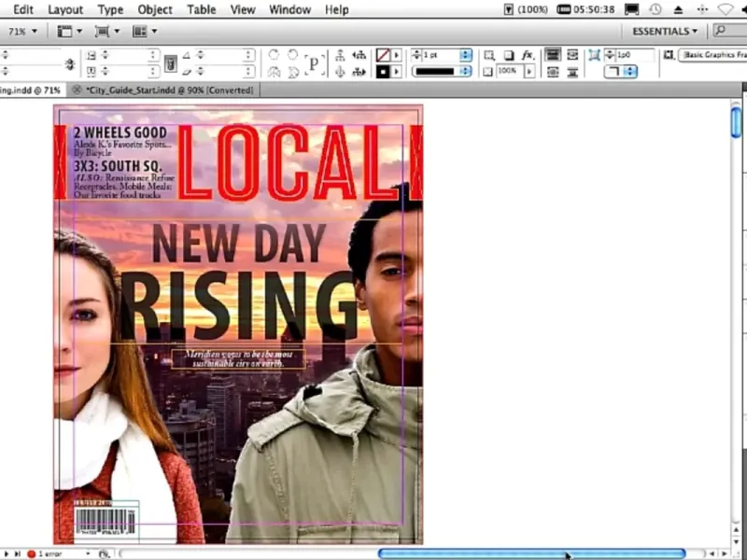Click the black stroke color swatch
This screenshot has width=747, height=560.
(383, 71)
